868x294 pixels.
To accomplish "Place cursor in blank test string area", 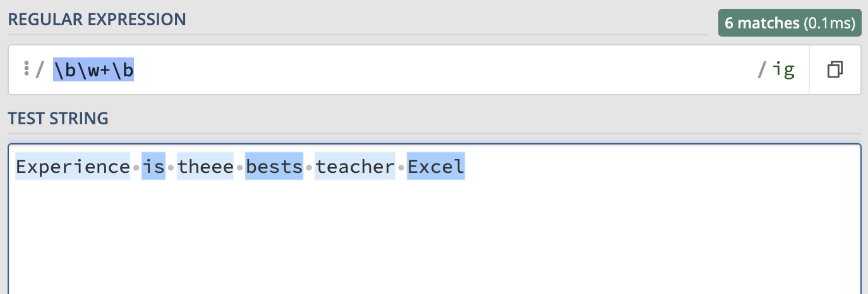I will pos(434,240).
